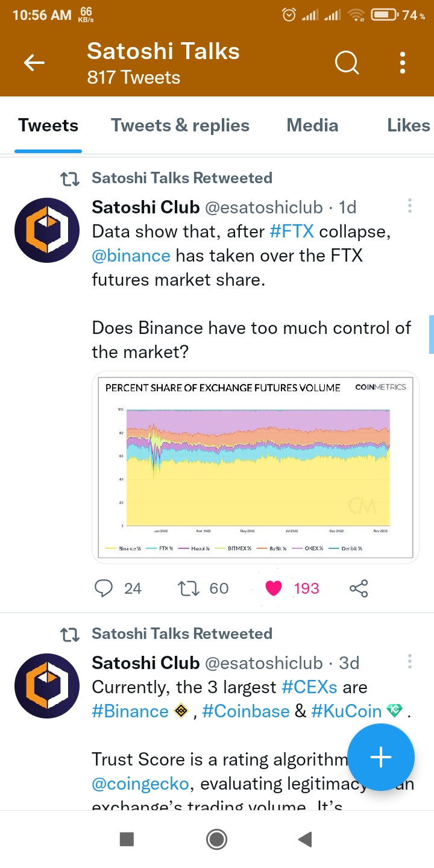Switch to Tweets & replies tab

(x=180, y=125)
